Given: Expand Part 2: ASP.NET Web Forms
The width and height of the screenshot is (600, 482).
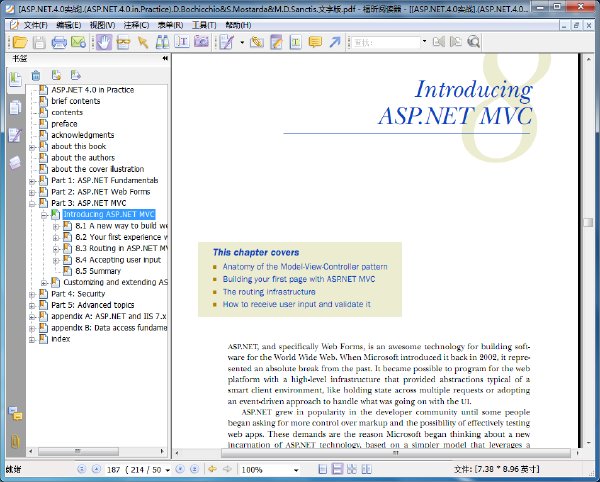Looking at the screenshot, I should [33, 192].
